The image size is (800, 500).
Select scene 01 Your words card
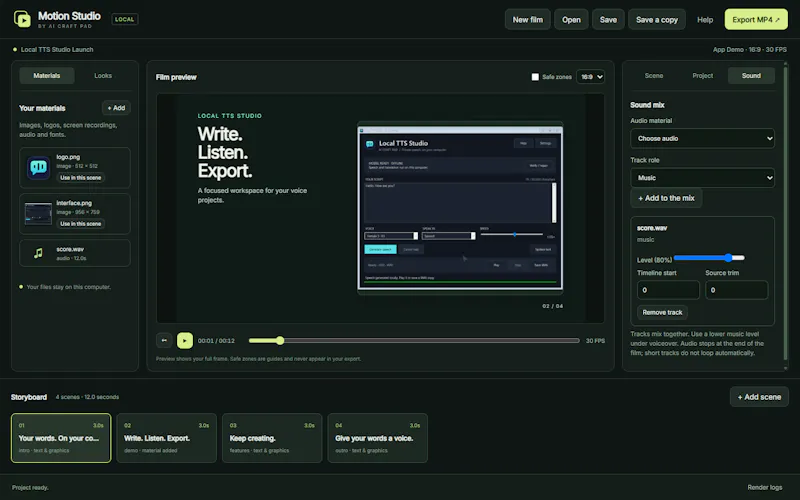61,438
